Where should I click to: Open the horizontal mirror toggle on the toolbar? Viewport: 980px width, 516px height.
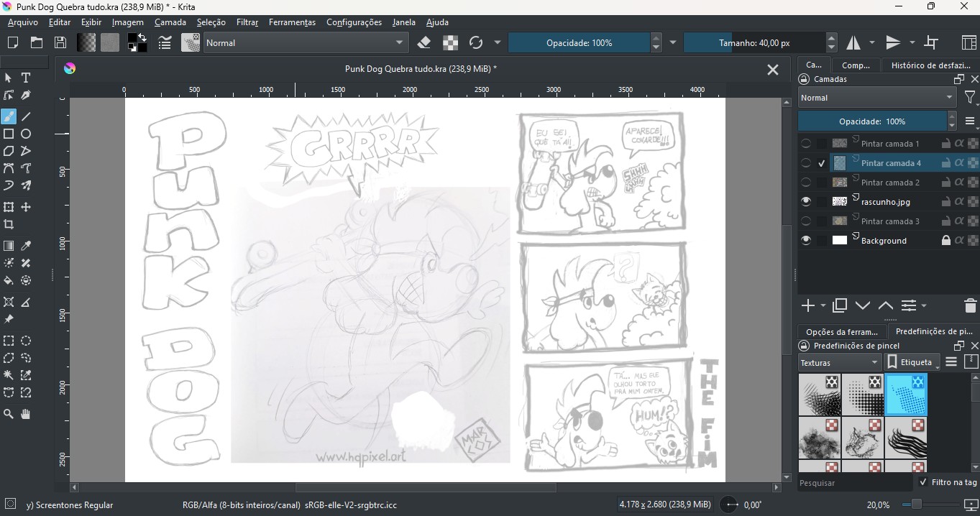(852, 42)
